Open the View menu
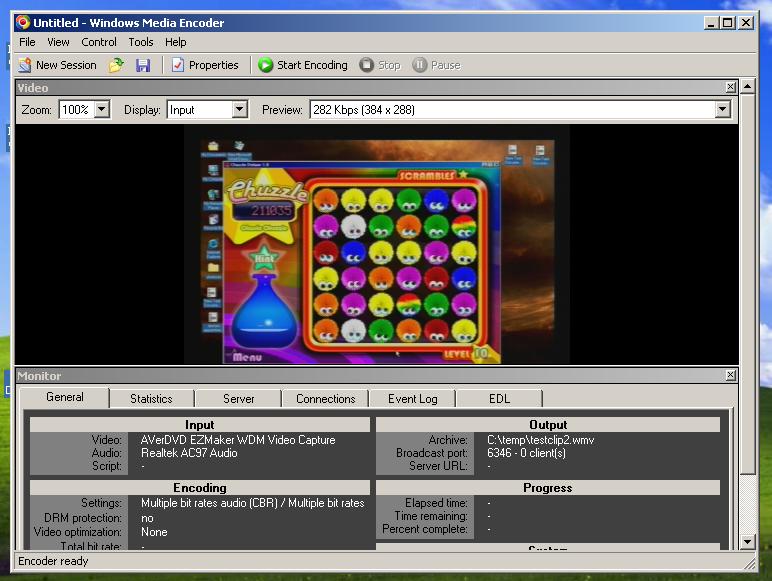 pos(58,42)
